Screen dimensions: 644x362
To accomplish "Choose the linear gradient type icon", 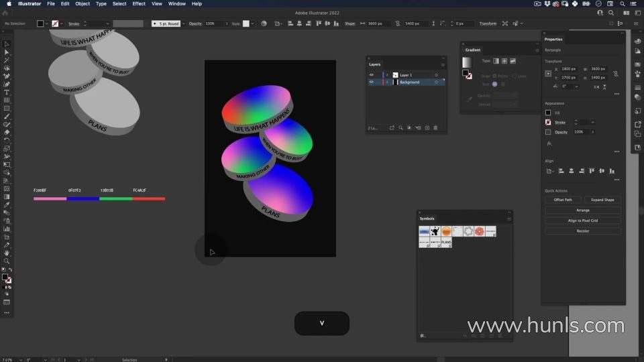I will click(496, 61).
